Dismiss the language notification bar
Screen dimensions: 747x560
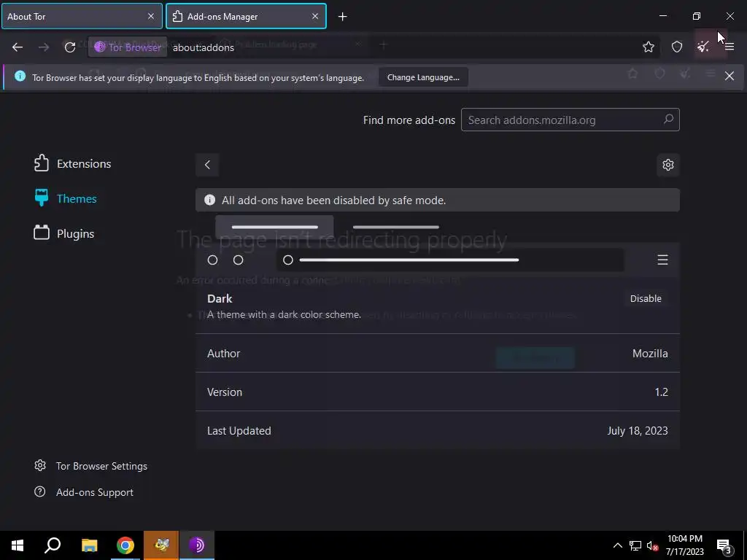tap(729, 76)
